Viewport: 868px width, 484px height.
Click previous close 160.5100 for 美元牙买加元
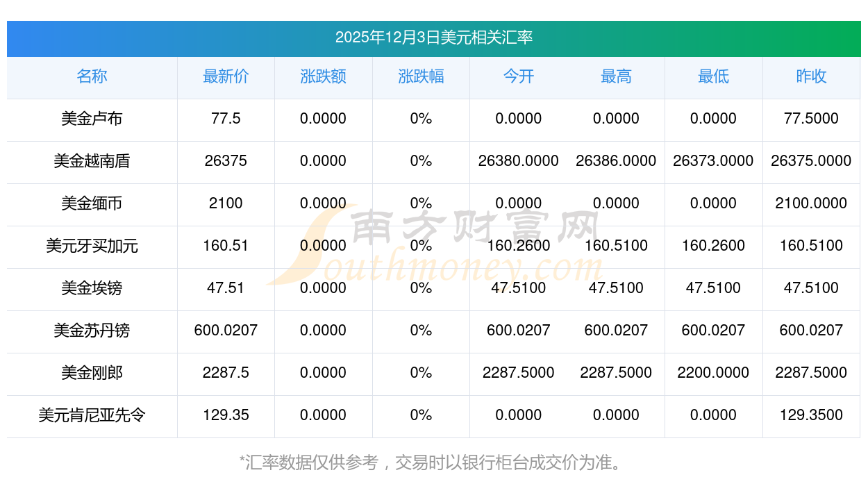click(811, 246)
